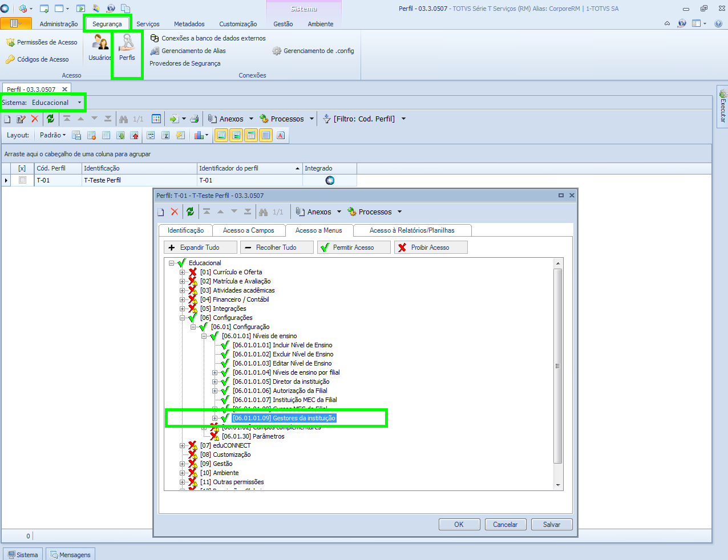Open the grid view icon beside 1/1 in main toolbar
728x560 pixels.
(x=156, y=119)
